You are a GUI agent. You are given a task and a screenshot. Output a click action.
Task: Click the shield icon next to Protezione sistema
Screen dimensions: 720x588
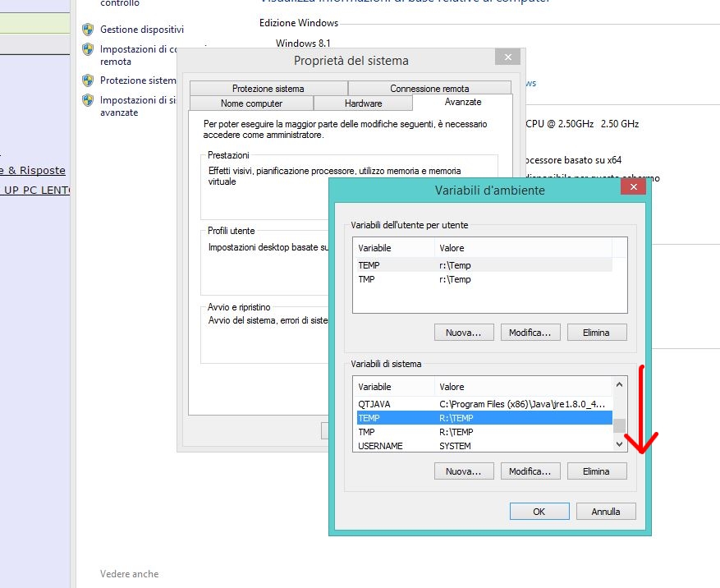pos(88,80)
